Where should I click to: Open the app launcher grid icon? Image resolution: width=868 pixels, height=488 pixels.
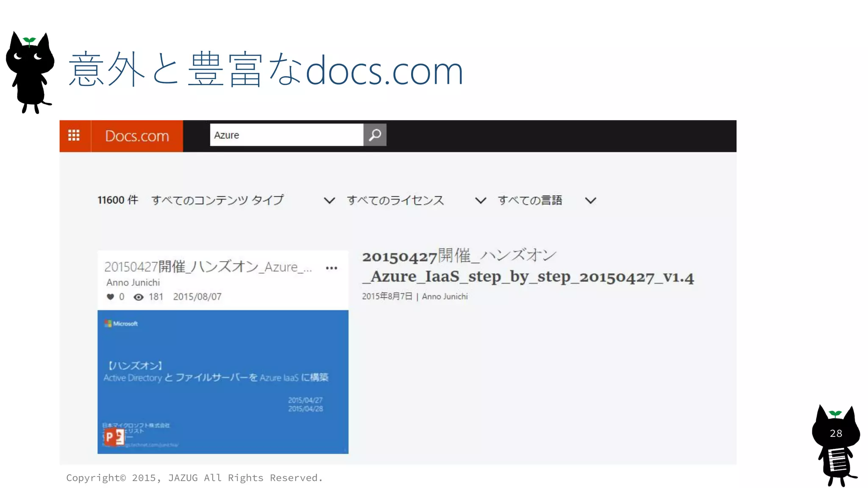[x=74, y=136]
